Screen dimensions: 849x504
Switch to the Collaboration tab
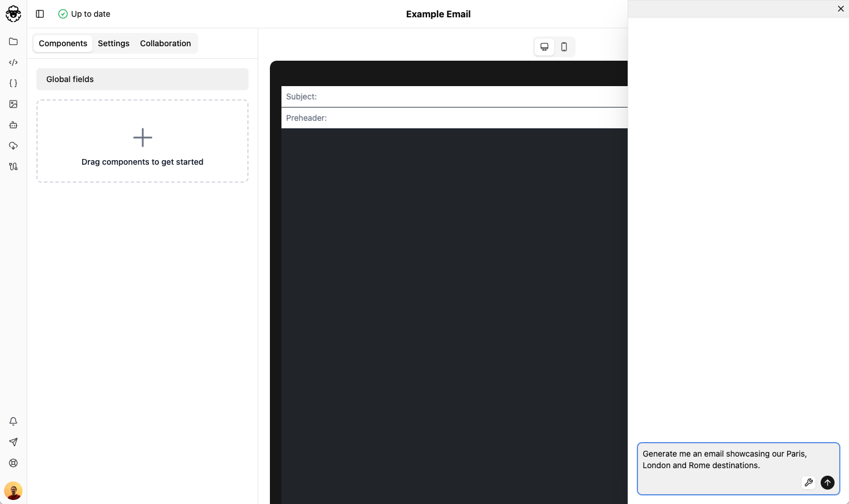coord(165,43)
